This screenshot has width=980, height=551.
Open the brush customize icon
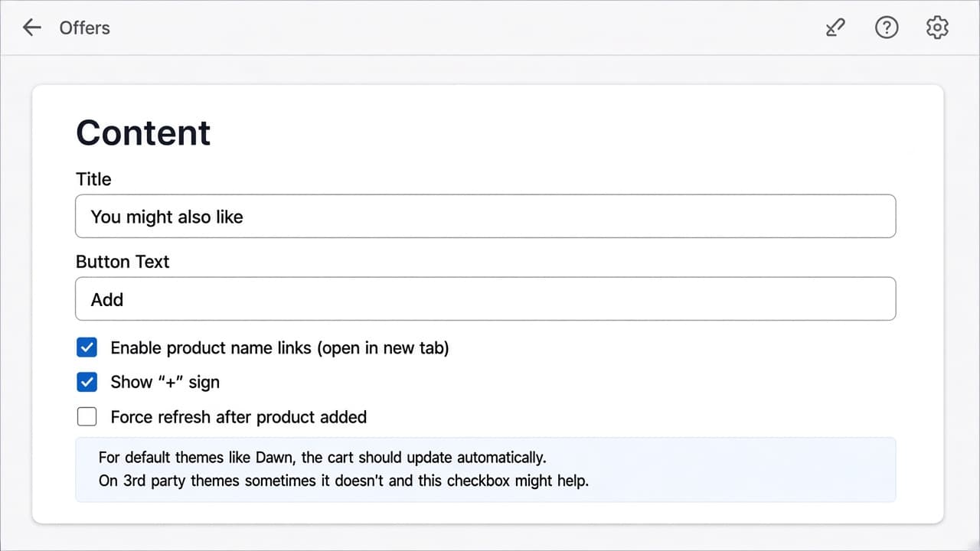tap(835, 28)
